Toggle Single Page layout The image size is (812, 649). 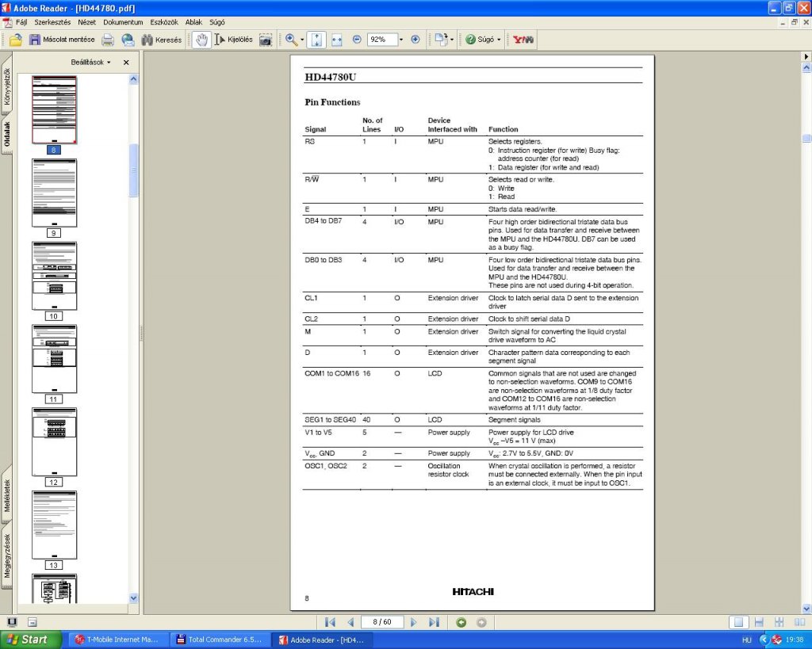pos(738,622)
